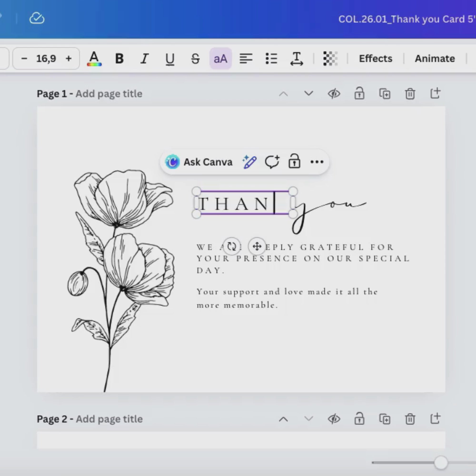The height and width of the screenshot is (476, 476).
Task: Move Page 1 up with chevron
Action: (283, 94)
